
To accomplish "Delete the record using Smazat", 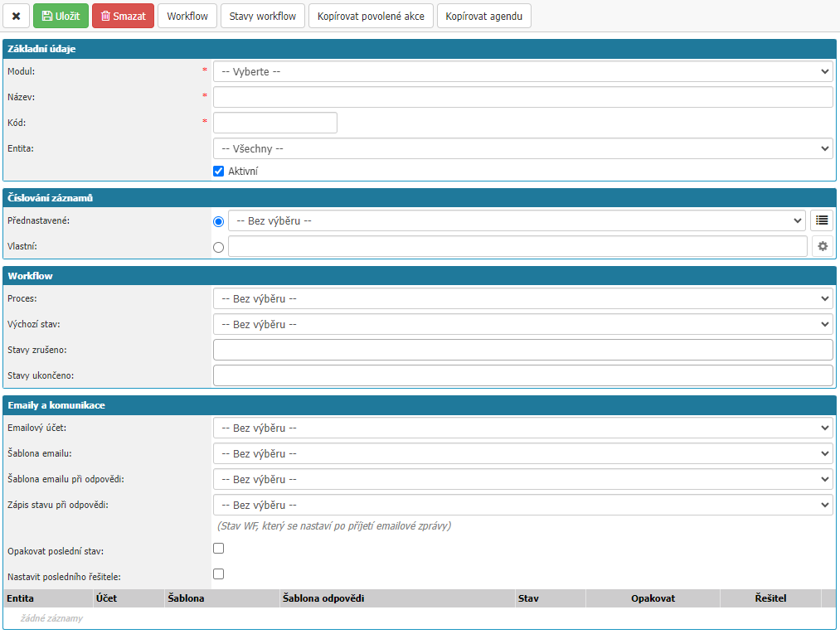I will click(x=124, y=16).
